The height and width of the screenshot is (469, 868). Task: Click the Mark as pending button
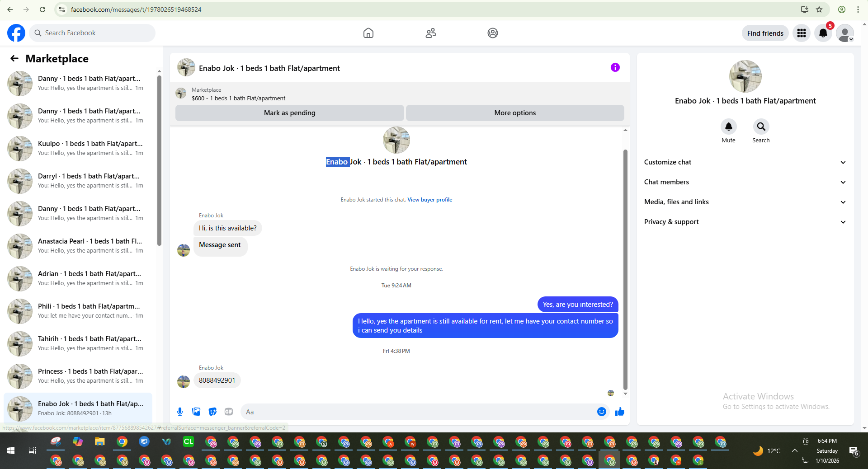click(x=289, y=113)
